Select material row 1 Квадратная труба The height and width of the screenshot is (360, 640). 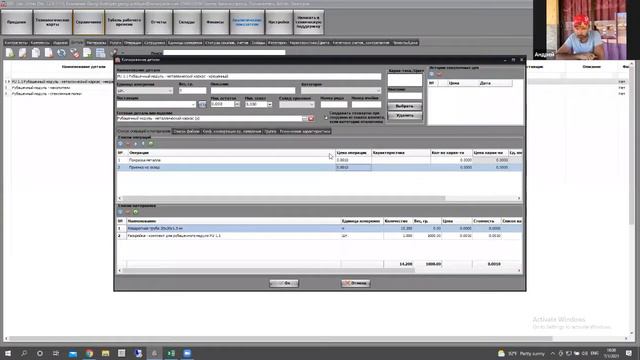pos(319,229)
